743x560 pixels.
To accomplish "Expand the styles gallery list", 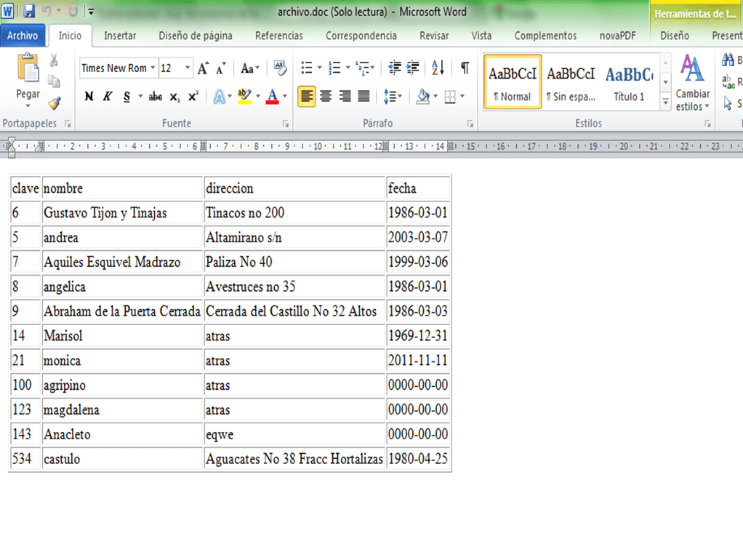I will [665, 103].
